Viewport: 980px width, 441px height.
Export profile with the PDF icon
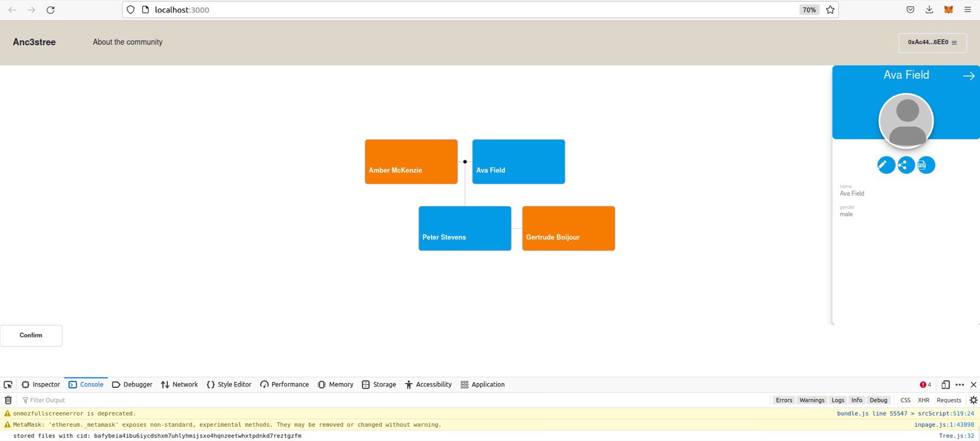926,165
